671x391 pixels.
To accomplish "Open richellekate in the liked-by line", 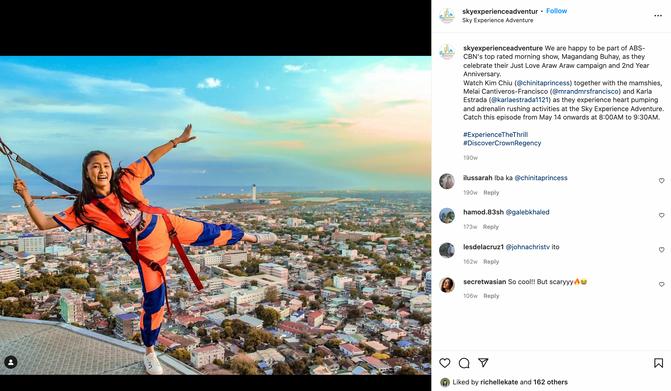I will click(x=499, y=382).
